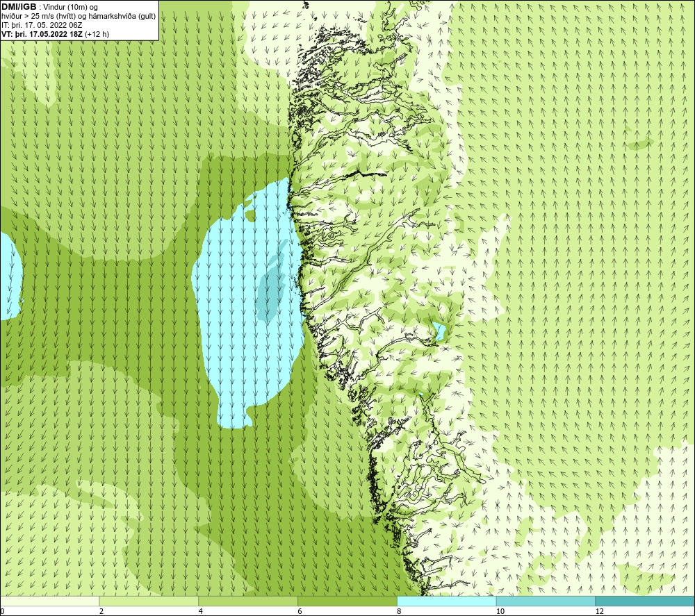
Task: Click the 'VT: þri. 17.05.2022 18Z' line
Action: tap(41, 34)
